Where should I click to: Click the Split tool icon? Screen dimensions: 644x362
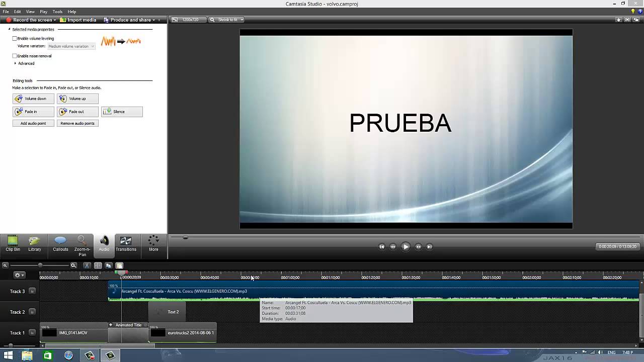pyautogui.click(x=98, y=265)
